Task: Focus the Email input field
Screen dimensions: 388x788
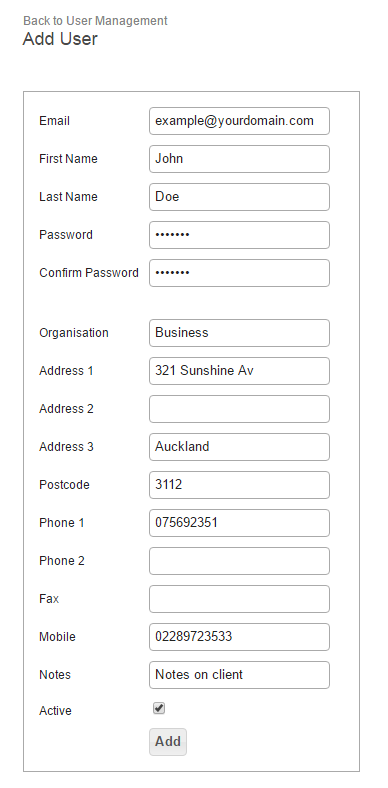Action: coord(239,121)
